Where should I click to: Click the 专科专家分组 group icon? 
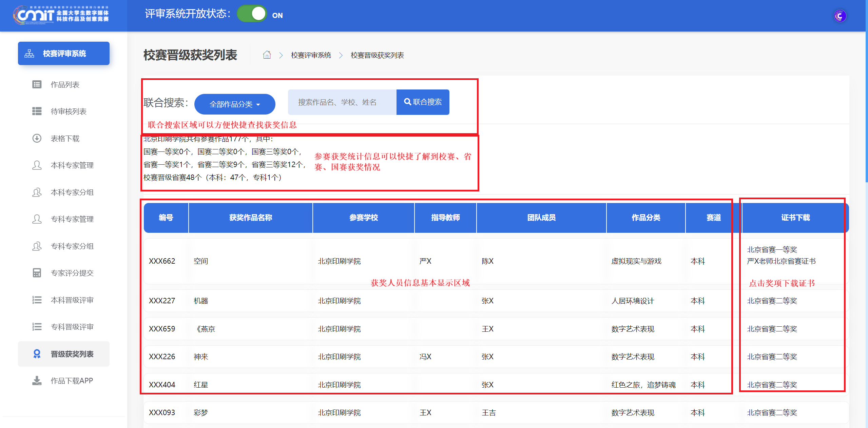(x=37, y=246)
